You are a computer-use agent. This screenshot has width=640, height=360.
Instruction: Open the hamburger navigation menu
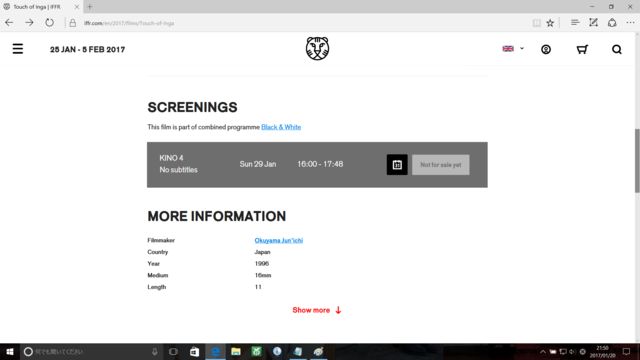click(x=18, y=49)
